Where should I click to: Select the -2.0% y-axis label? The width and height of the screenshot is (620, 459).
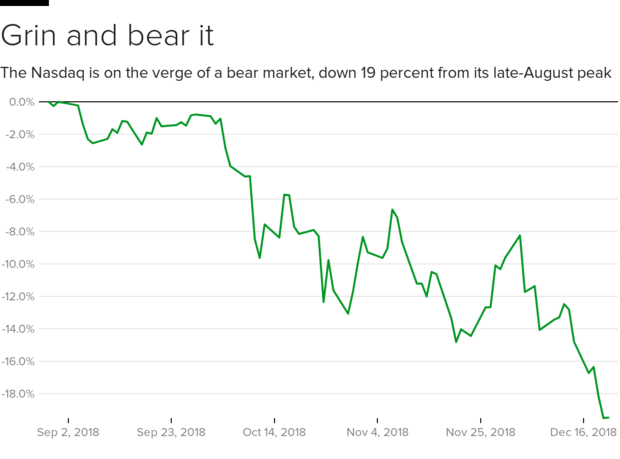click(x=19, y=134)
